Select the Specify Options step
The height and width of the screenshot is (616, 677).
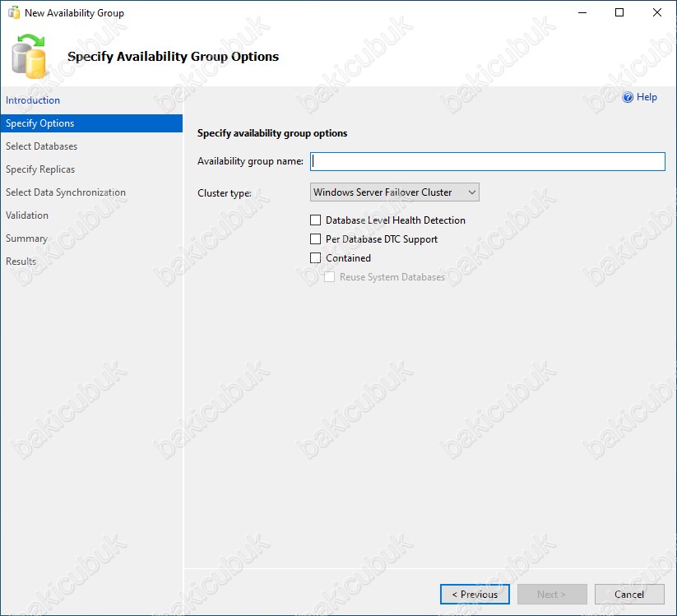point(91,123)
